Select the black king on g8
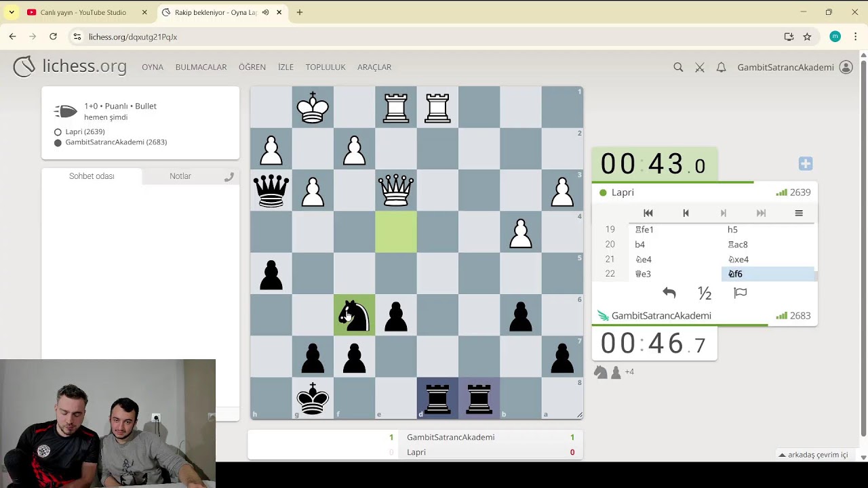 [x=313, y=399]
